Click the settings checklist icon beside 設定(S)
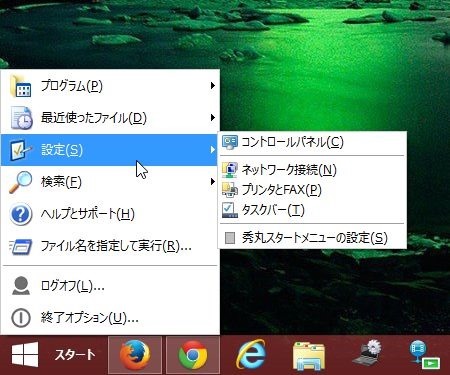450x375 pixels. point(21,150)
